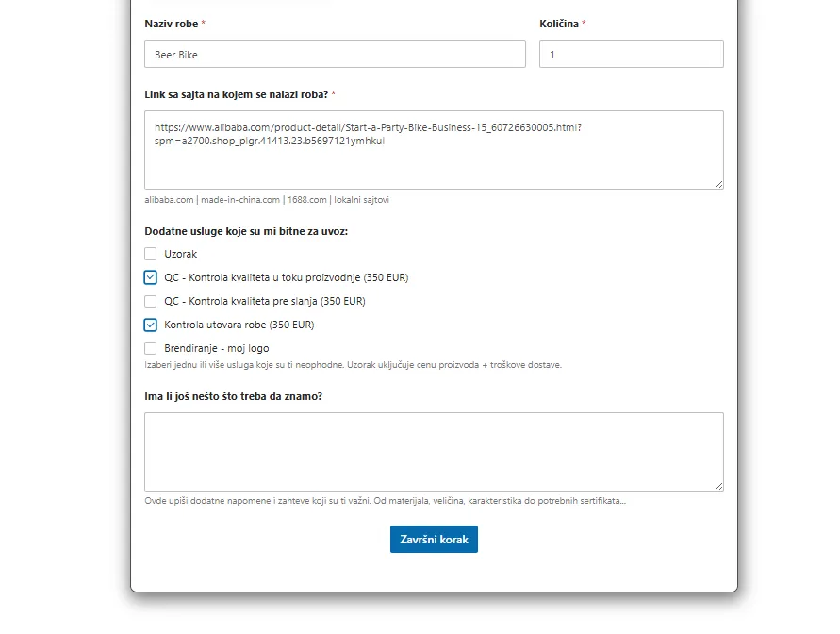840x634 pixels.
Task: Focus the Naziv robe field with Beer Bike
Action: tap(335, 54)
